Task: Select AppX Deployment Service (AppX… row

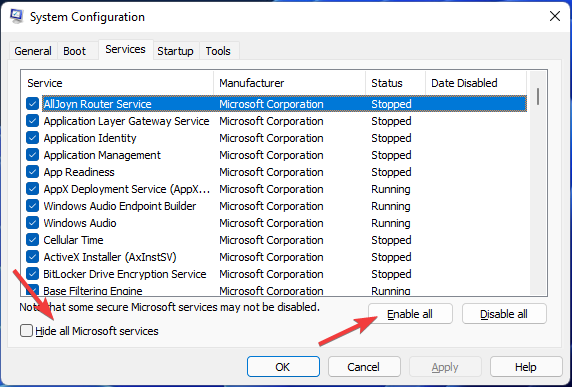Action: (276, 189)
